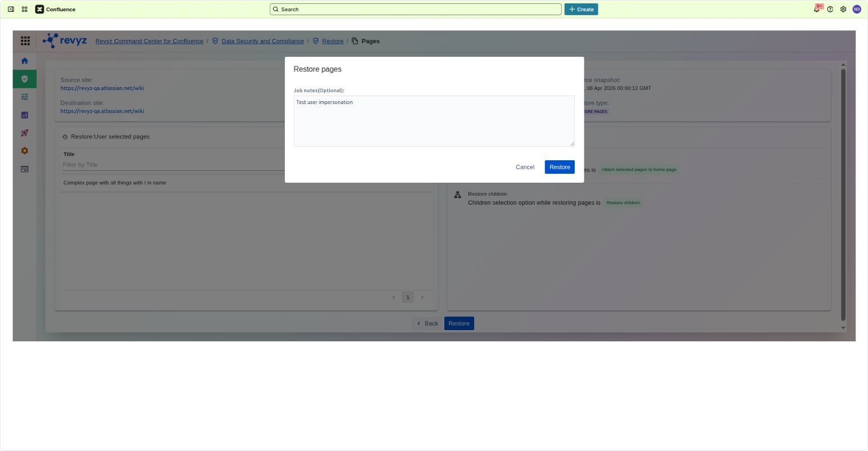Open the orange gear settings sidebar icon

tap(25, 151)
